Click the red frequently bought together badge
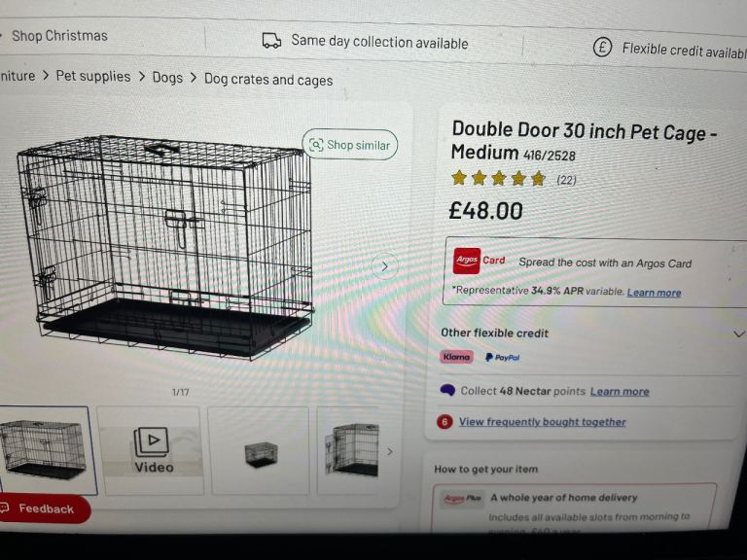Viewport: 747px width, 560px height. pyautogui.click(x=445, y=421)
